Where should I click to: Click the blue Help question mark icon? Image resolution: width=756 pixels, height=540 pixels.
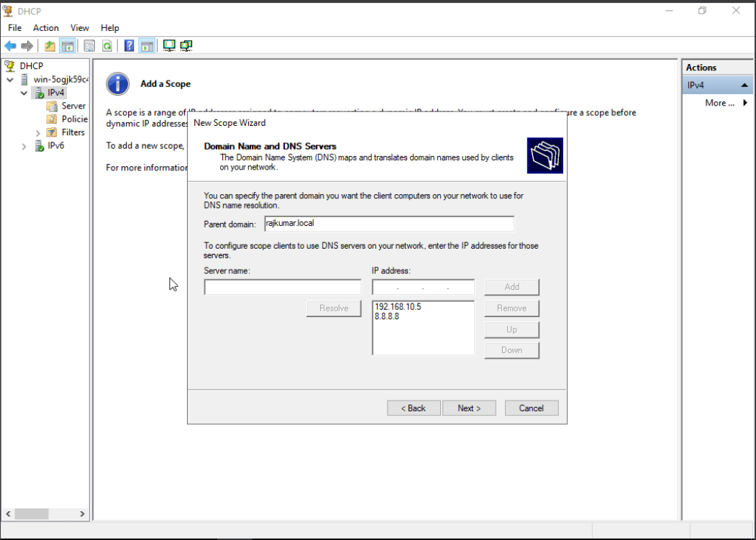pyautogui.click(x=129, y=46)
